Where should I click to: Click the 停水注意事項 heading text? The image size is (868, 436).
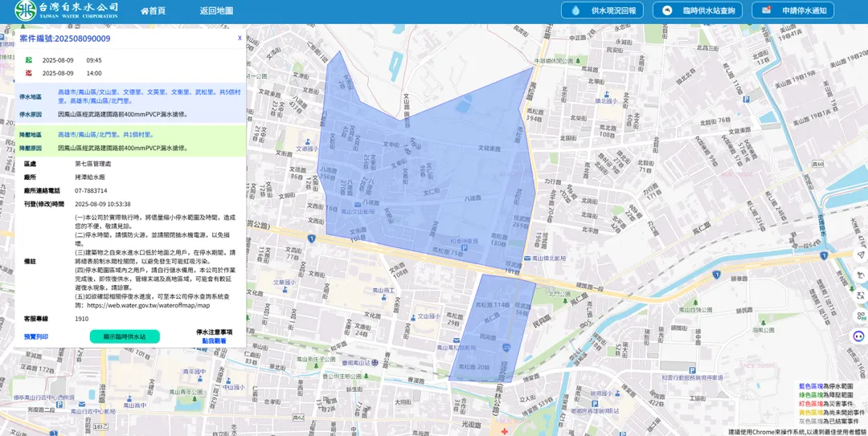[x=215, y=332]
